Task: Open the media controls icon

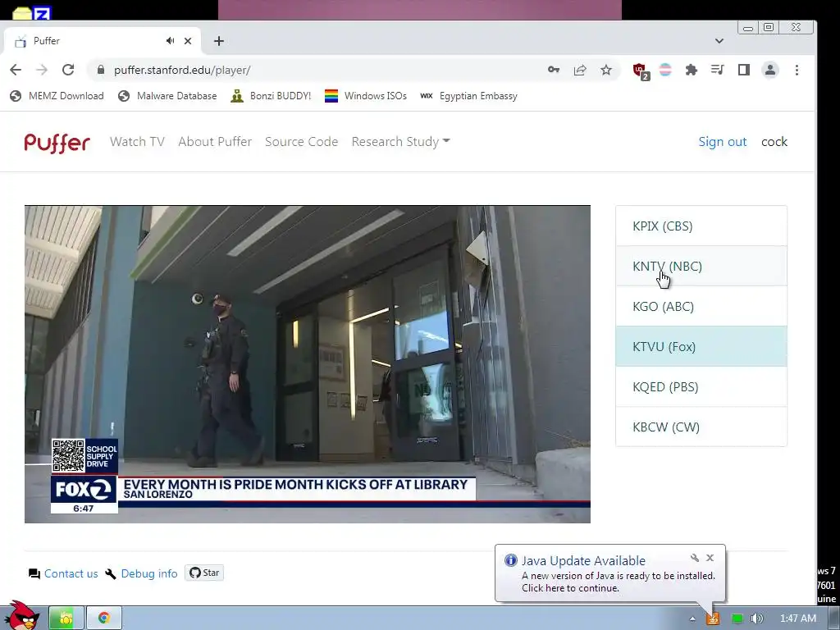Action: click(717, 70)
